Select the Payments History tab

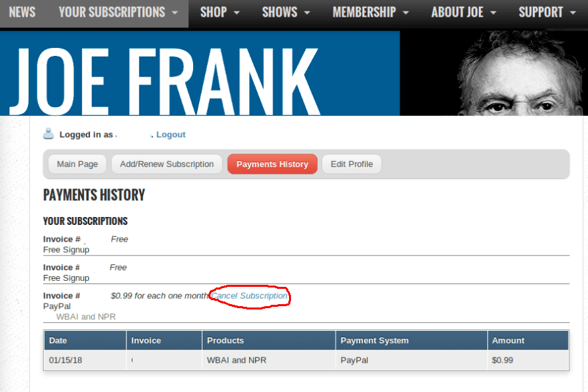pyautogui.click(x=272, y=164)
